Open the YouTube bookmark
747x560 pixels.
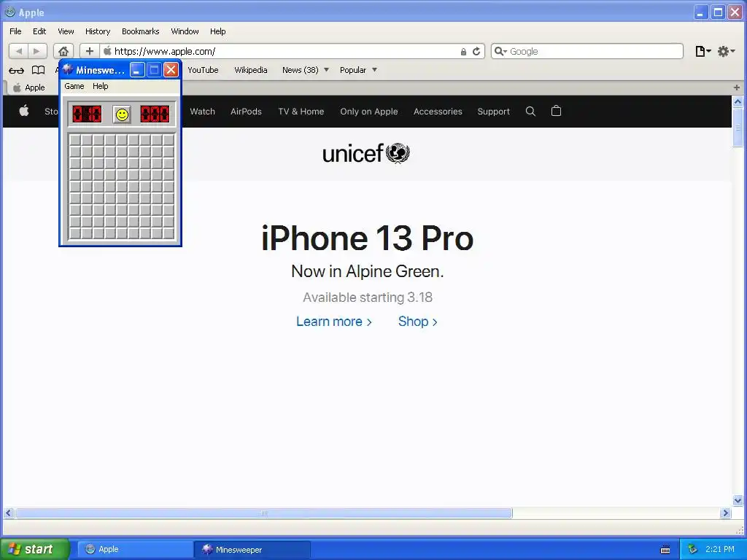point(203,70)
